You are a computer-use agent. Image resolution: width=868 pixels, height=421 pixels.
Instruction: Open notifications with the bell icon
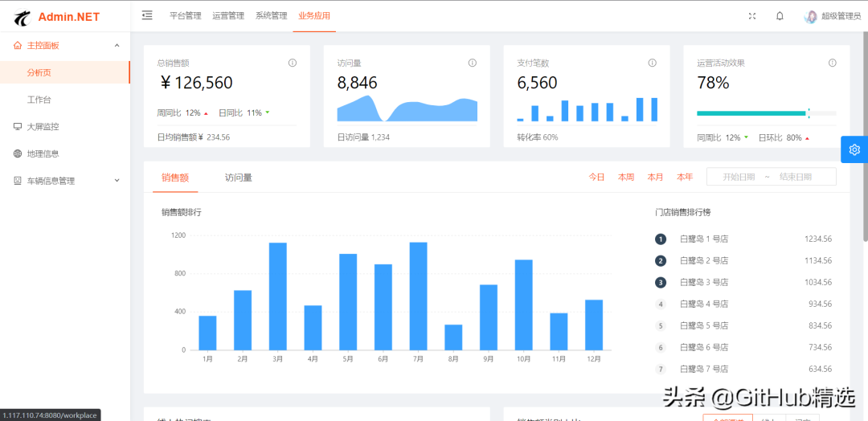point(780,16)
